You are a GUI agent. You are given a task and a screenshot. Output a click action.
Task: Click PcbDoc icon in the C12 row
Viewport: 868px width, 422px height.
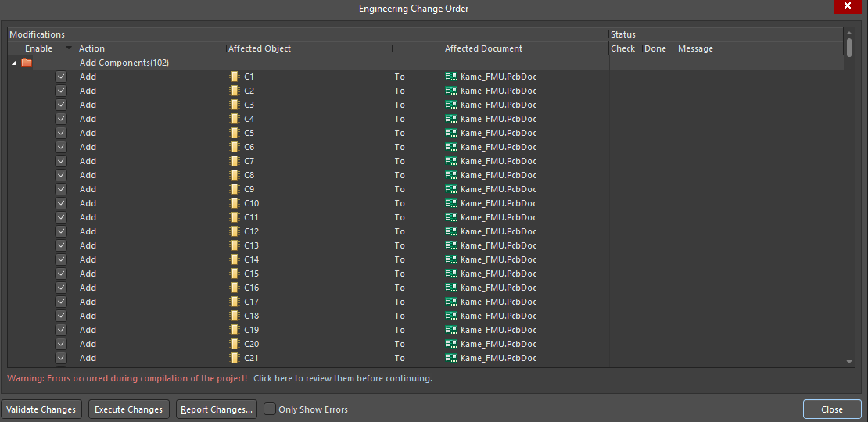click(451, 232)
